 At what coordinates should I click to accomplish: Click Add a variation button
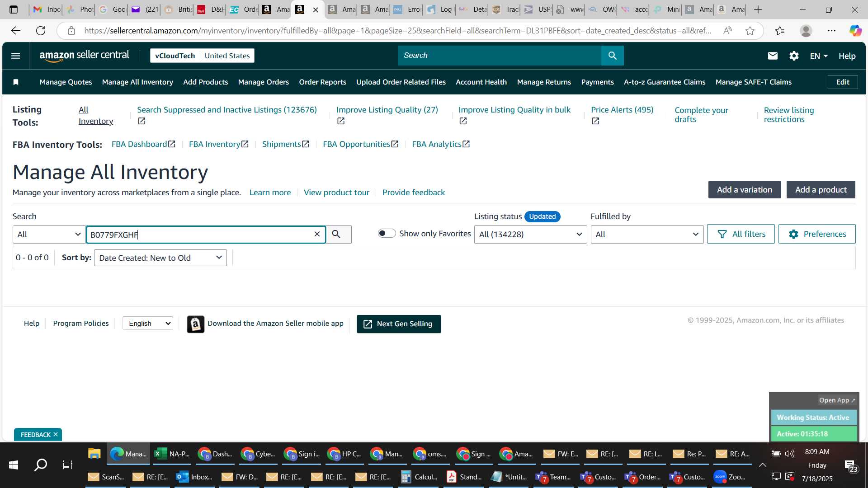pos(745,190)
